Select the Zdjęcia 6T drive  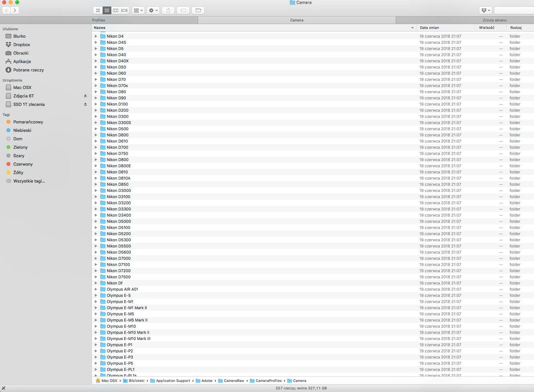23,96
